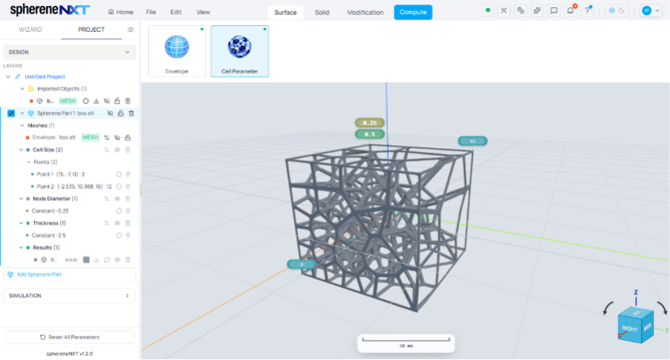The image size is (670, 360).
Task: Open the help question mark icon
Action: coord(587,11)
